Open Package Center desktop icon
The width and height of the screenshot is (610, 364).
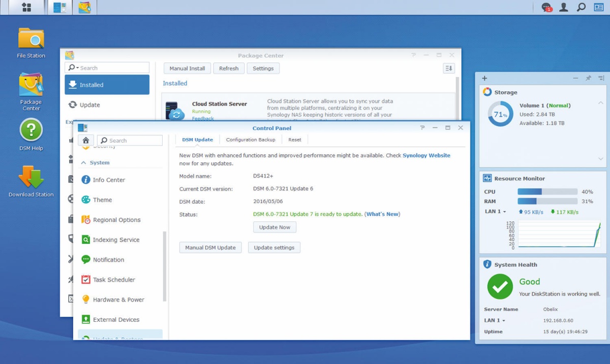[31, 91]
